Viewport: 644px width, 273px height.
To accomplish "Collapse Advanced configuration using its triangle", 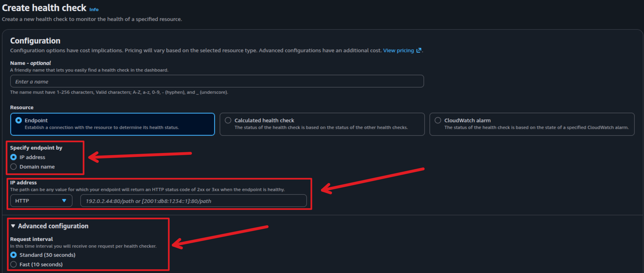I will tap(13, 226).
